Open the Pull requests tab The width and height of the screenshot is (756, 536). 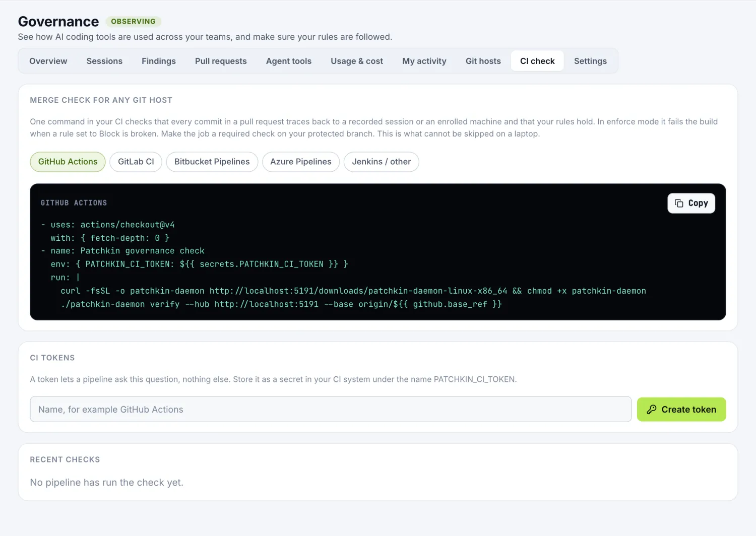click(221, 61)
